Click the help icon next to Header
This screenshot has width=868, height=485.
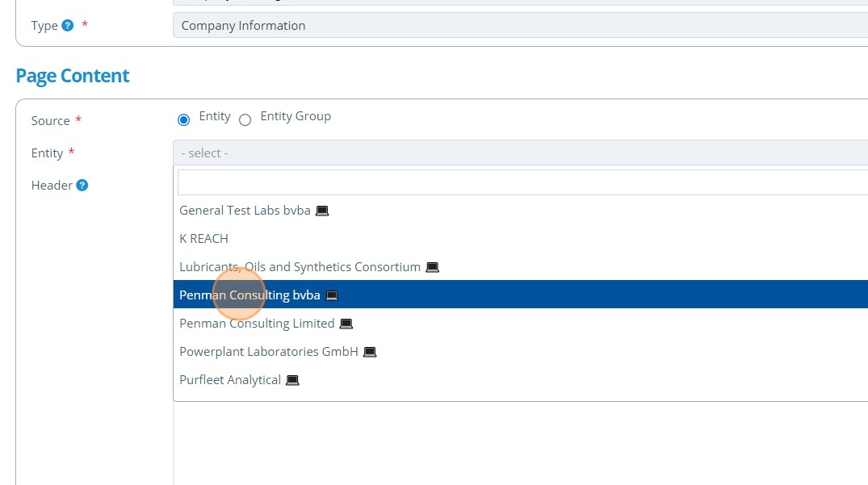pyautogui.click(x=82, y=186)
